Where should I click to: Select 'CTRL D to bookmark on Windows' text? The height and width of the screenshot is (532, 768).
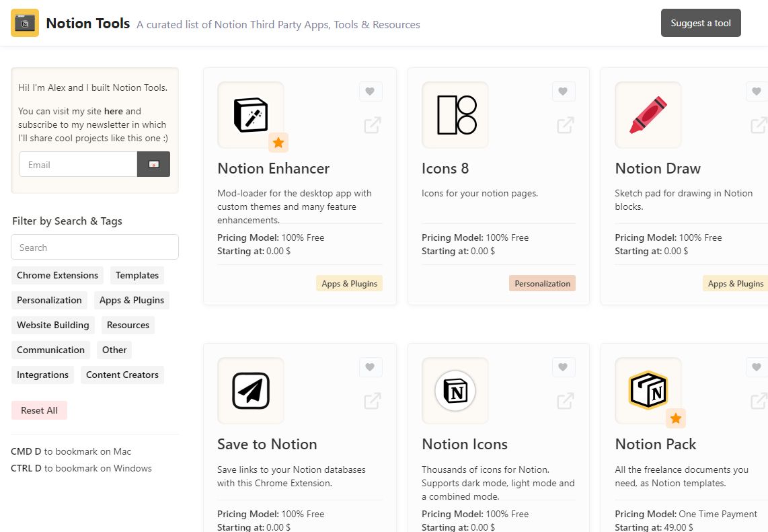tap(81, 468)
